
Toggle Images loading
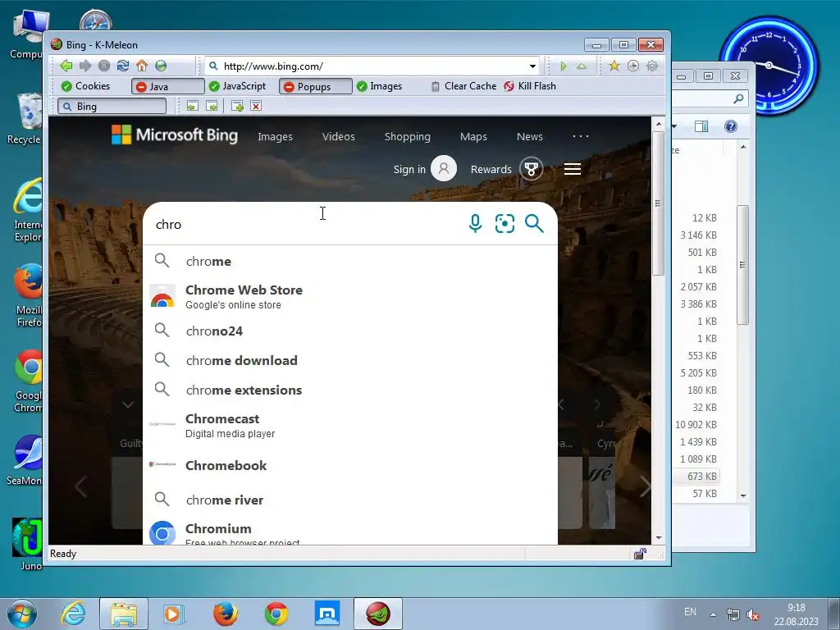click(379, 86)
